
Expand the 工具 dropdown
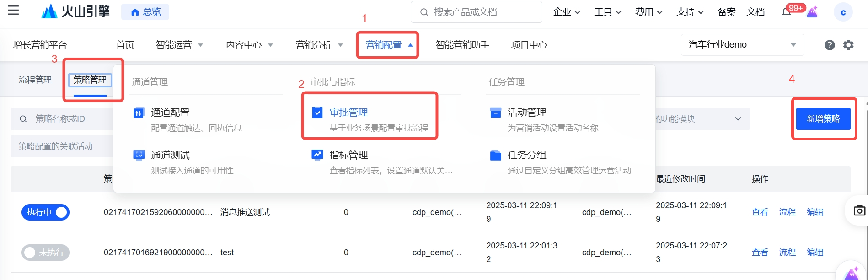click(607, 12)
